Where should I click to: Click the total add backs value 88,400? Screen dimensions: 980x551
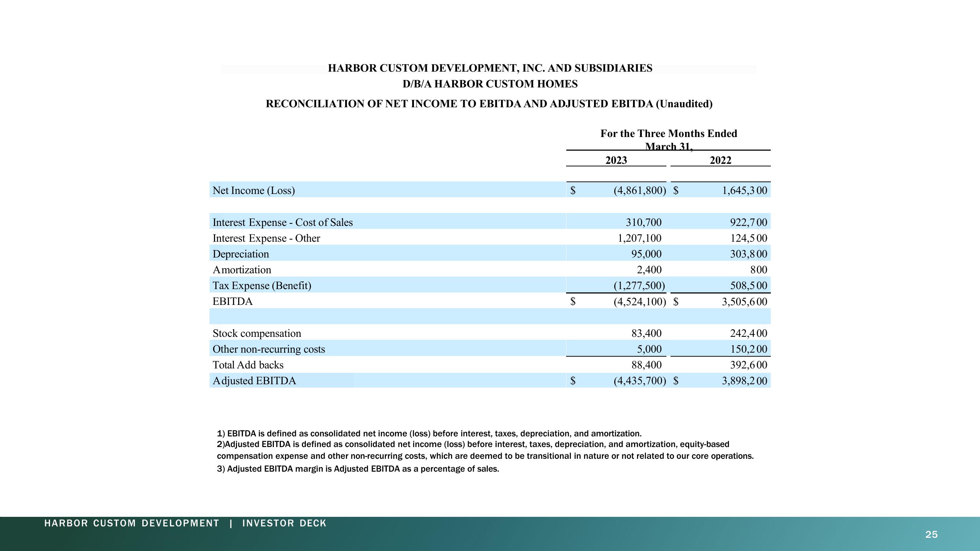[x=646, y=365]
